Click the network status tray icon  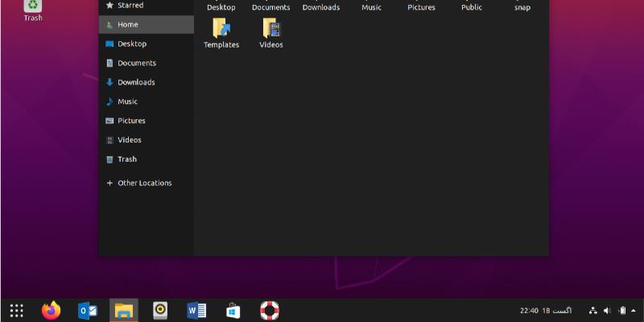point(593,311)
